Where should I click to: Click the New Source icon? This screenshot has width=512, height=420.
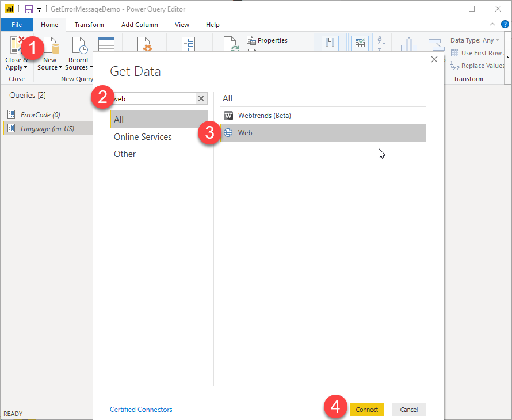[x=51, y=45]
